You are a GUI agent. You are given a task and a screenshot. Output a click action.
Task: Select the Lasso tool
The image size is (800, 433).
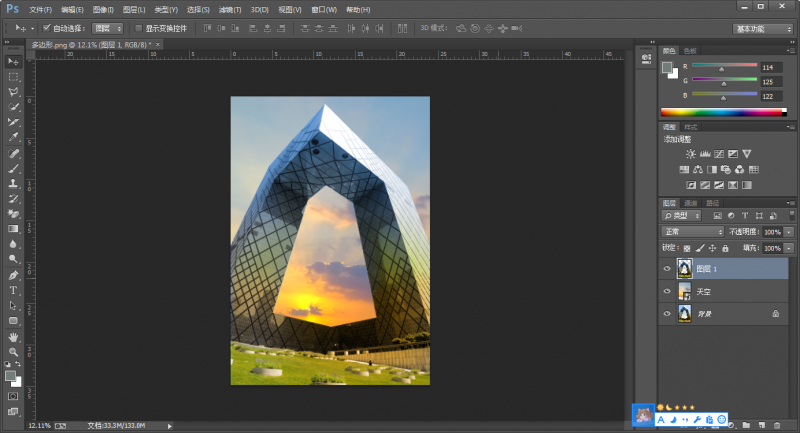13,91
